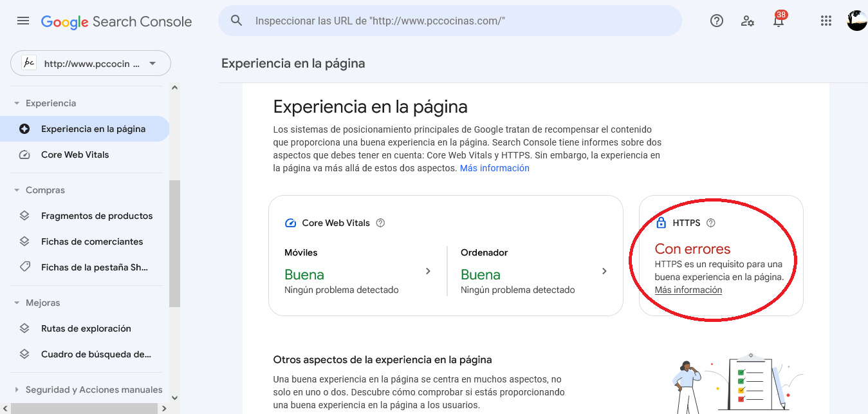Screen dimensions: 868x414
Task: Select Experiencia en la página menu item
Action: 85,129
